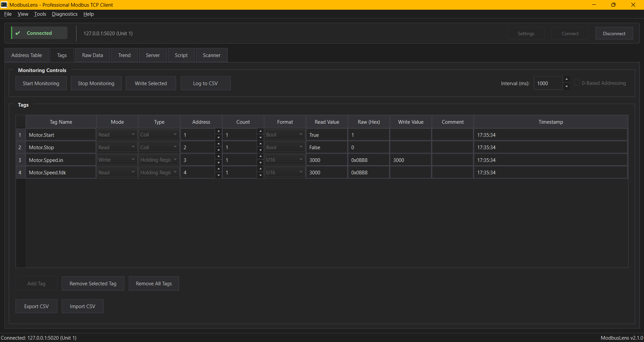The image size is (644, 342).
Task: Open Mode dropdown for Motor.Spped.in
Action: tap(117, 160)
